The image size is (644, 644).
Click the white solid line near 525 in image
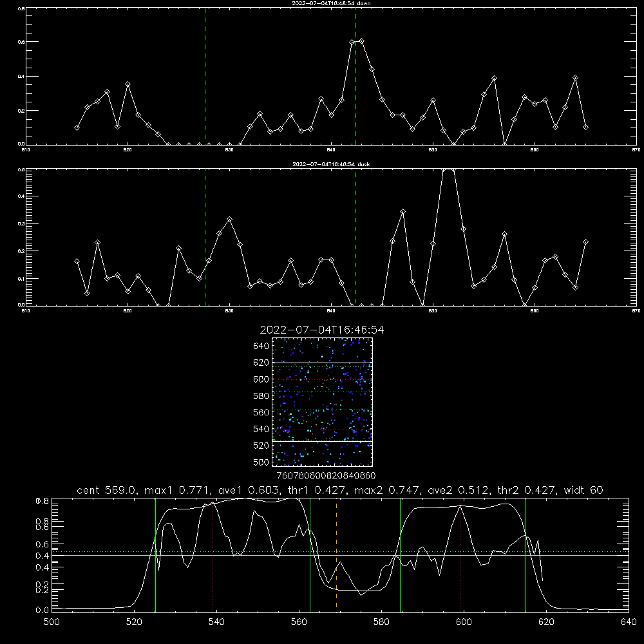(x=323, y=441)
